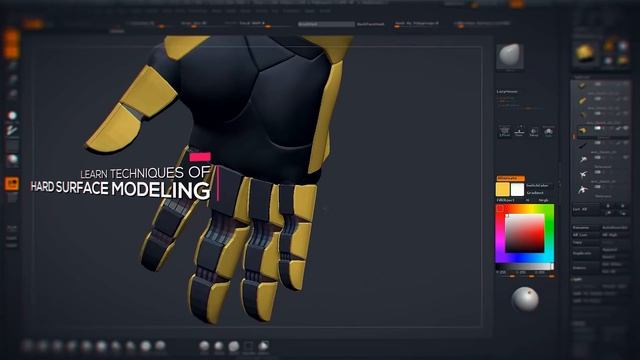Toggle the switch on the first subtool row
This screenshot has width=640, height=360.
598,84
